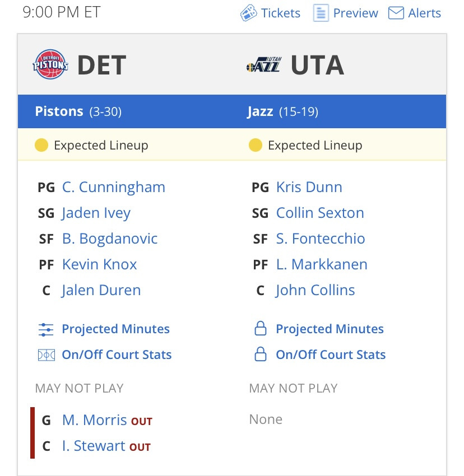Click the Detroit Pistons logo
The width and height of the screenshot is (464, 476).
coord(50,64)
